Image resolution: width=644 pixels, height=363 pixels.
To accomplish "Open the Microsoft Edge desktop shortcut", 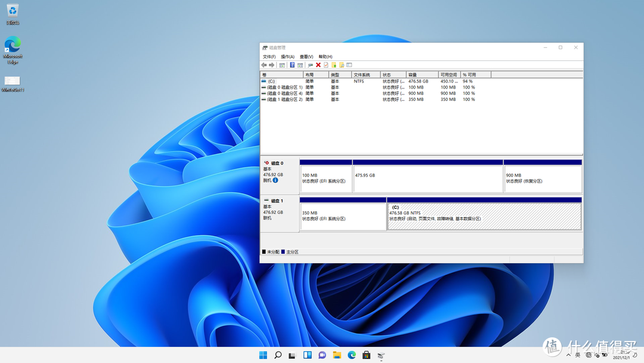I will (x=13, y=50).
